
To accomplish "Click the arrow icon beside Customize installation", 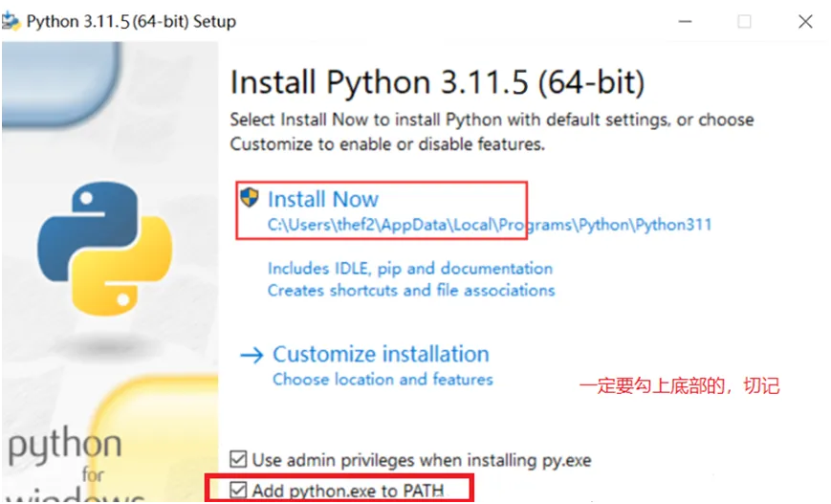I will [251, 355].
